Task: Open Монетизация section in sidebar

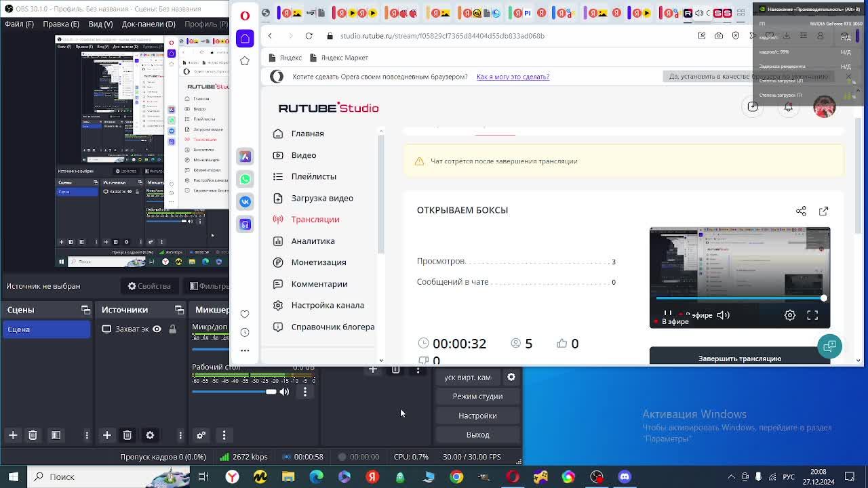Action: [x=319, y=262]
